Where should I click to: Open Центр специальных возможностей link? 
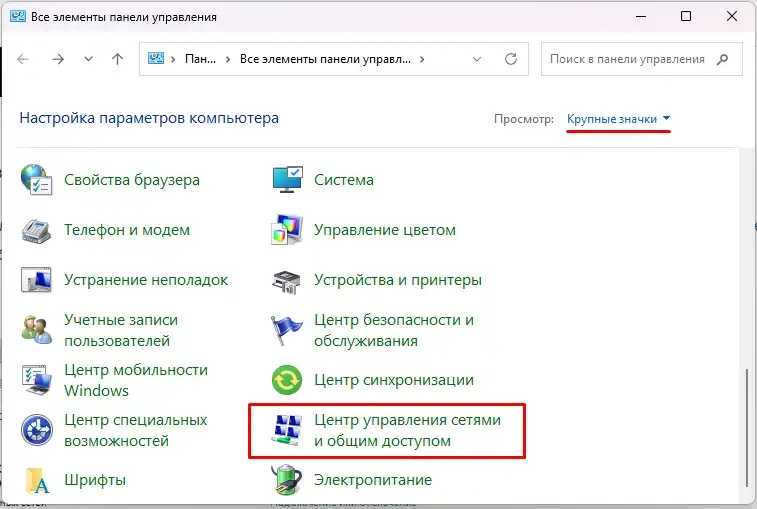click(x=136, y=430)
